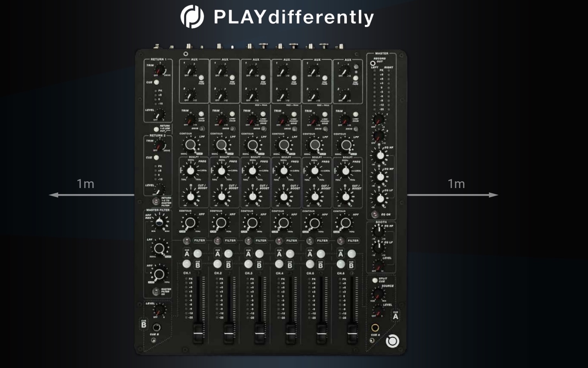Toggle the Return 1-2 Low Cut button
The image size is (588, 368).
pos(156,129)
